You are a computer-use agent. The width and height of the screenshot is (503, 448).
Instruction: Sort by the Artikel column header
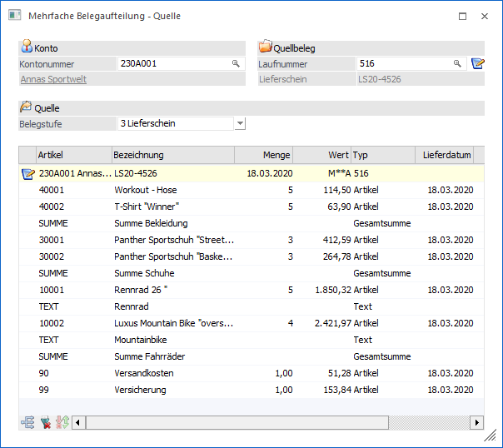73,155
